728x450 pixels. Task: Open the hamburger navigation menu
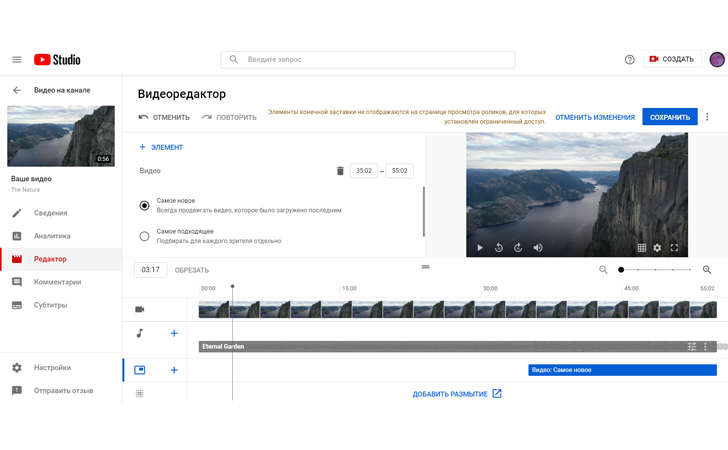point(16,60)
